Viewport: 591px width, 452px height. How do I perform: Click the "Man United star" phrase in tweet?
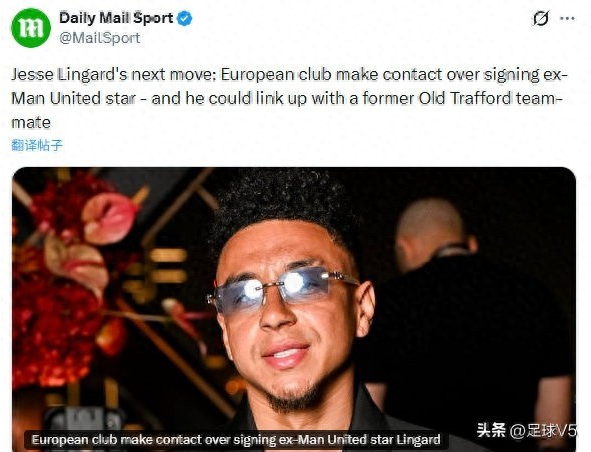(73, 98)
